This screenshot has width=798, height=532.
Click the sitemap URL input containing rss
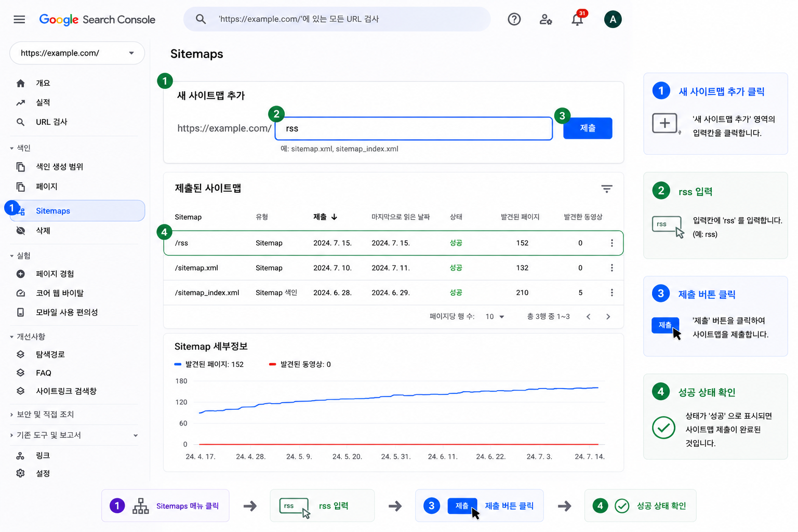[x=414, y=128]
